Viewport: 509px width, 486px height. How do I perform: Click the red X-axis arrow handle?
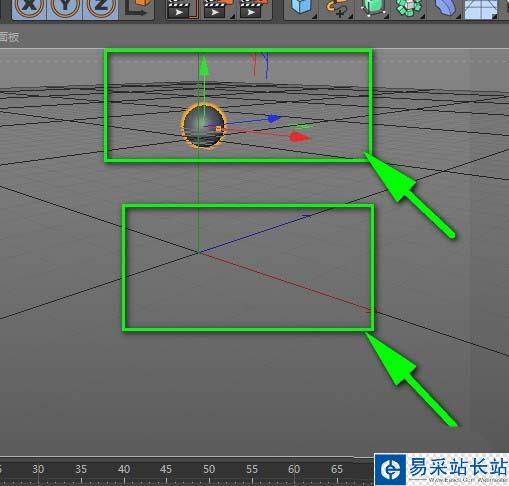click(x=300, y=137)
